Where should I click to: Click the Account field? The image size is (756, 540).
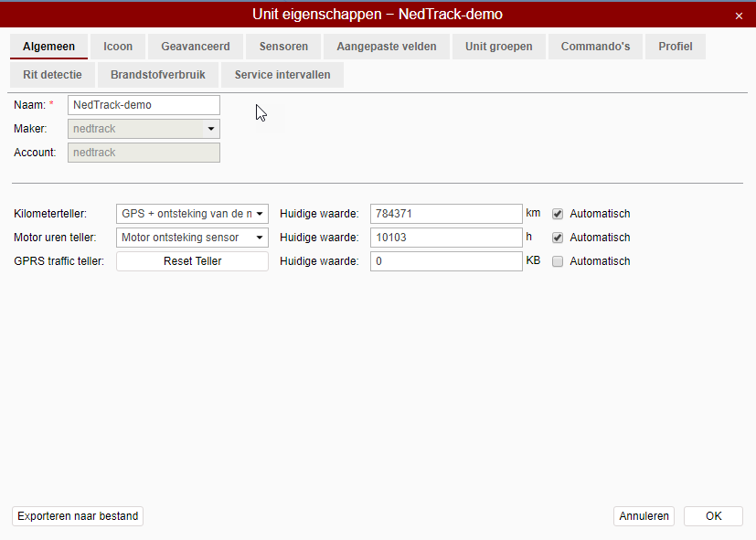click(x=144, y=153)
